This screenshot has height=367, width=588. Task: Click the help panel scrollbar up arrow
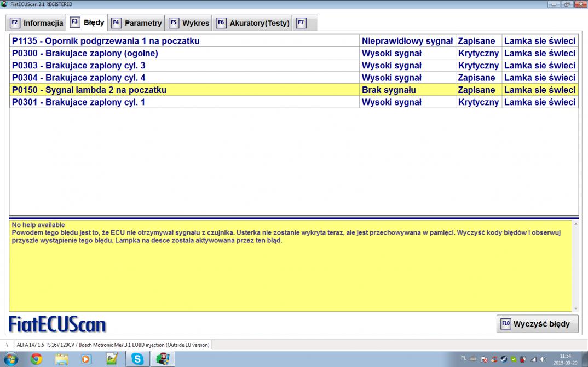(x=576, y=224)
